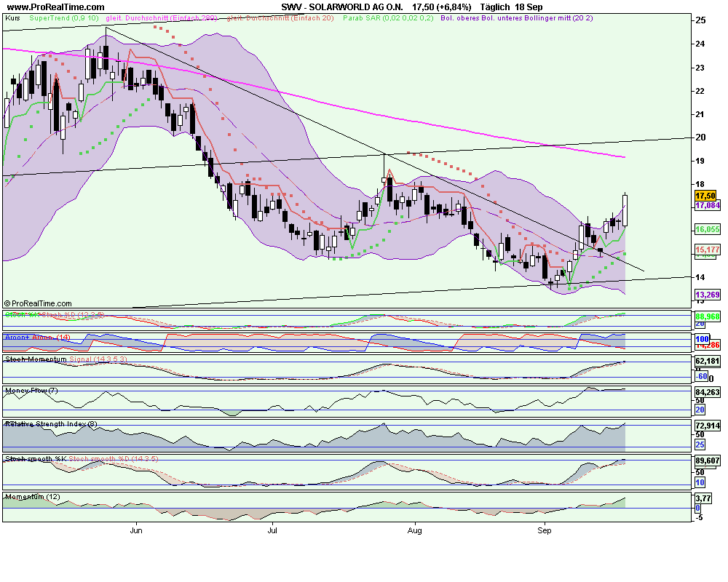Screen dimensions: 728x582
Task: Select the gleit. Durchschnitt (Einfach 200) legend
Action: tap(162, 18)
